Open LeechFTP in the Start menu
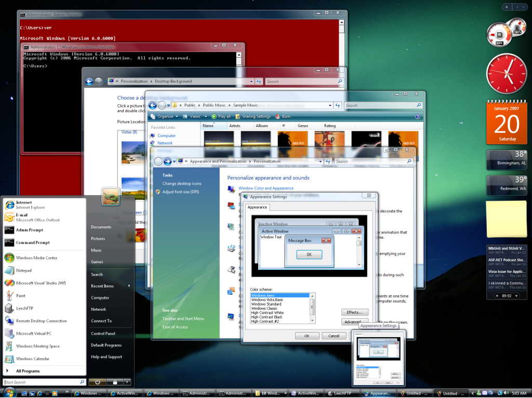The image size is (532, 398). [44, 309]
